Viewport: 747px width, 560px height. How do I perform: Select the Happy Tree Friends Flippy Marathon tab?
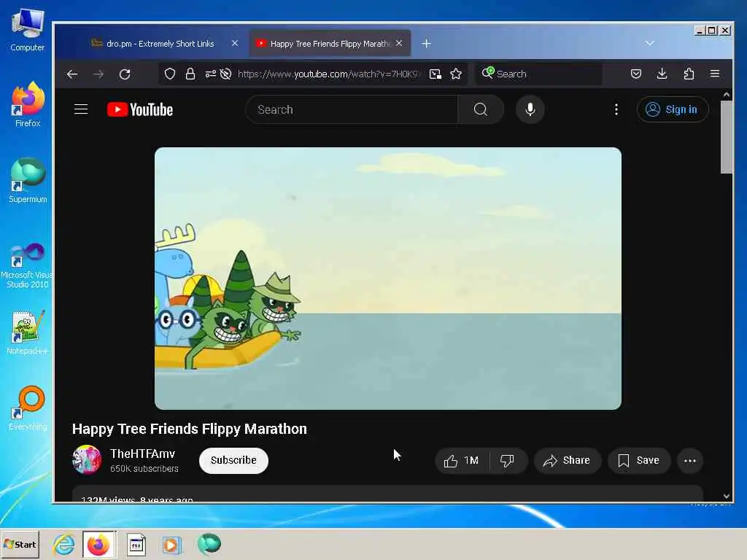pos(330,44)
